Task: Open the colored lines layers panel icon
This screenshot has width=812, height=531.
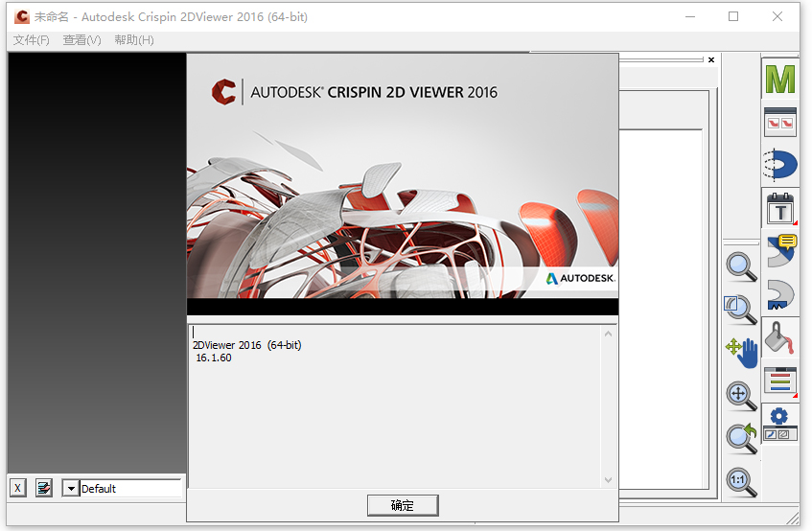Action: pyautogui.click(x=780, y=381)
